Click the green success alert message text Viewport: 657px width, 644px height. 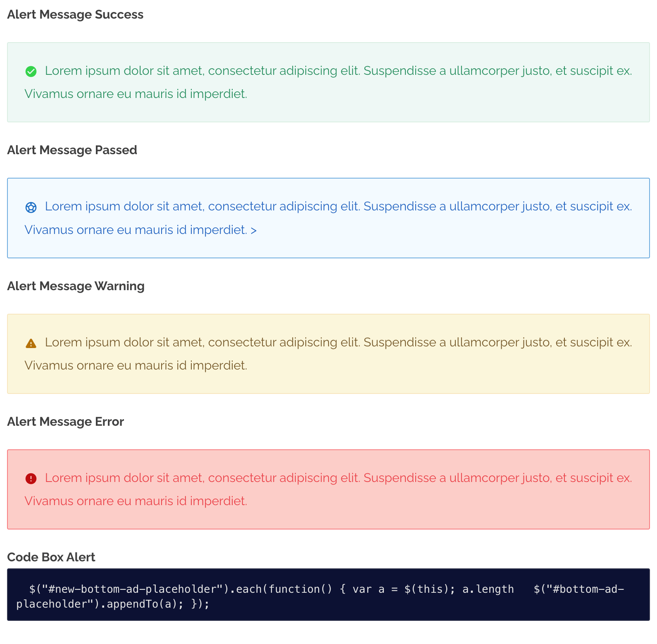(x=328, y=82)
